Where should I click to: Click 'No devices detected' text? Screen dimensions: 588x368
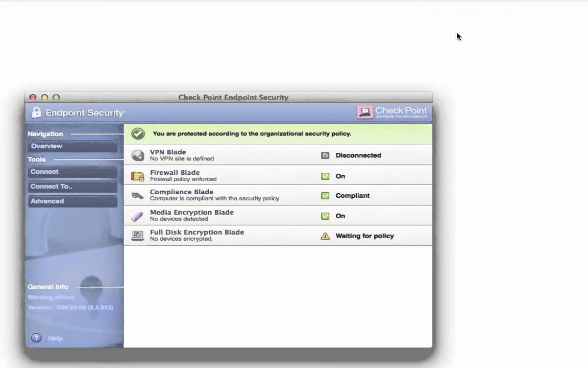(179, 219)
